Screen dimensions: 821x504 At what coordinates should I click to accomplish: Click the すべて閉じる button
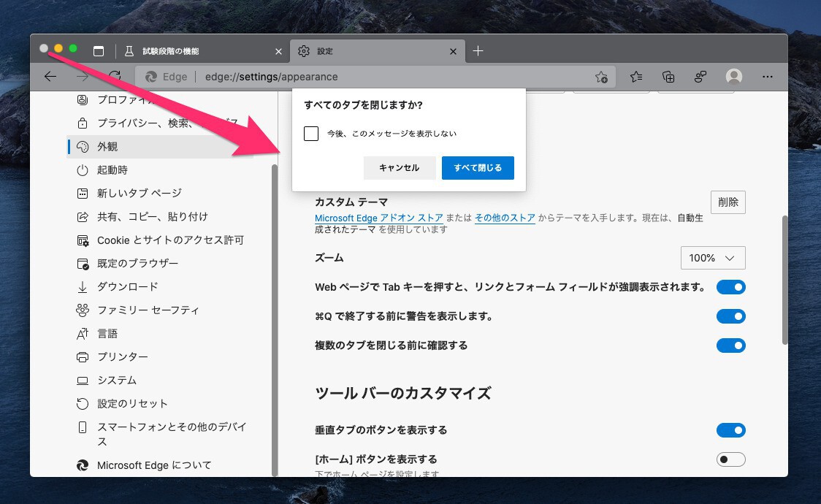point(478,168)
